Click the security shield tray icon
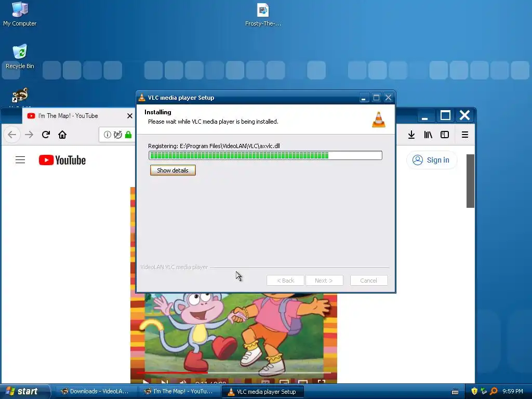 (474, 392)
